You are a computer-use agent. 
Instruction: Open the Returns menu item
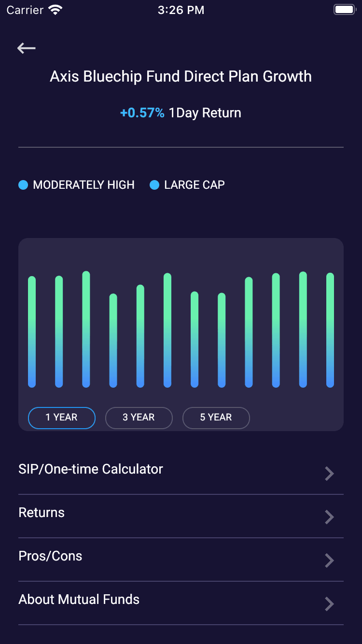42,513
